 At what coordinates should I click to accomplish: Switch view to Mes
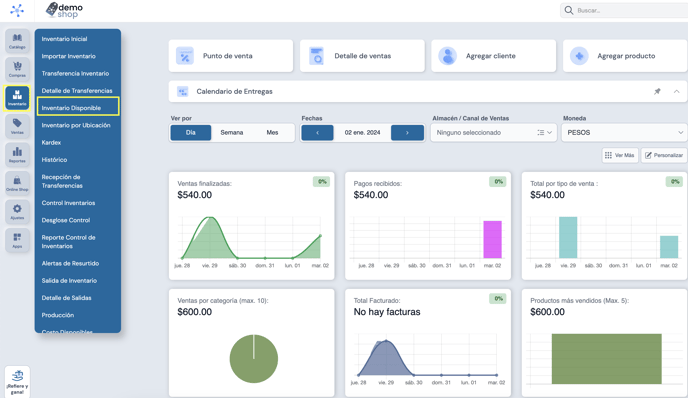pyautogui.click(x=272, y=133)
